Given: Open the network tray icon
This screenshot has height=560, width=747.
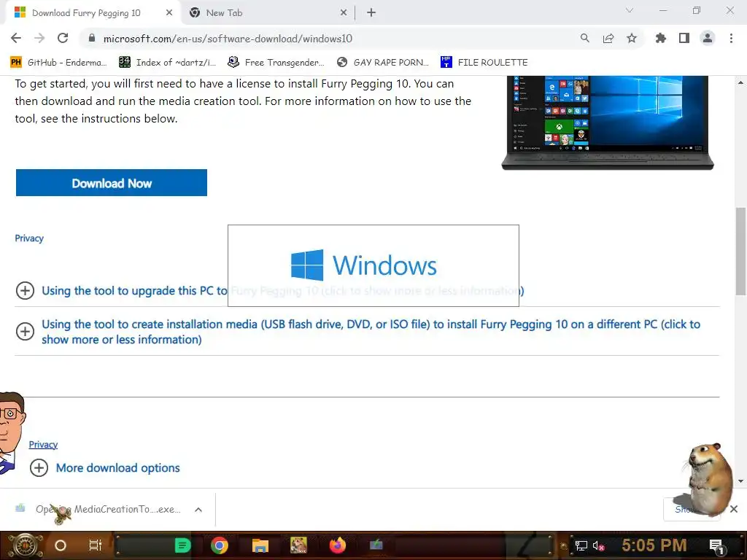Looking at the screenshot, I should [581, 545].
